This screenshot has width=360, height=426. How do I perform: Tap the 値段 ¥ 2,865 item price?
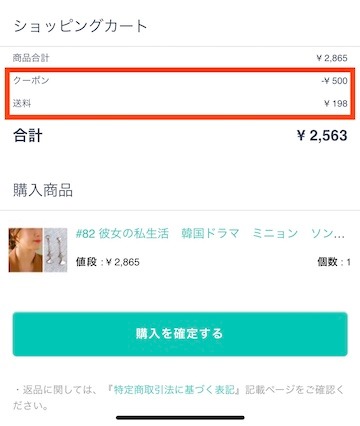(108, 262)
